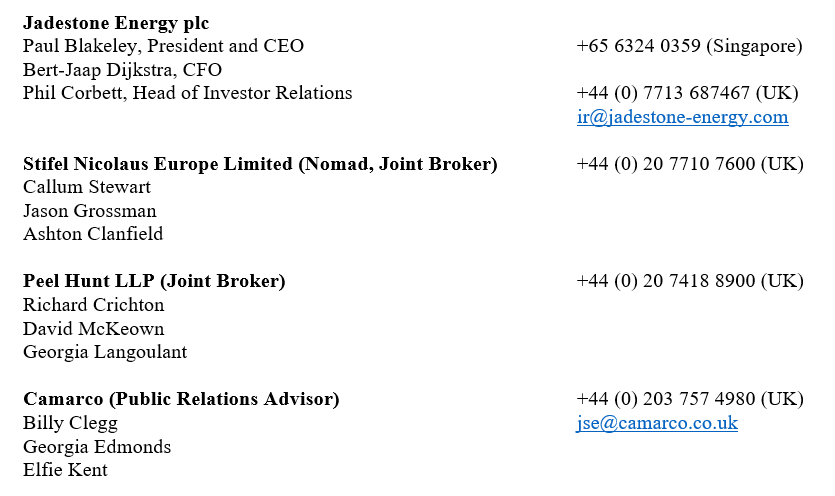835x496 pixels.
Task: Click the Jadestone Energy plc heading
Action: 116,23
